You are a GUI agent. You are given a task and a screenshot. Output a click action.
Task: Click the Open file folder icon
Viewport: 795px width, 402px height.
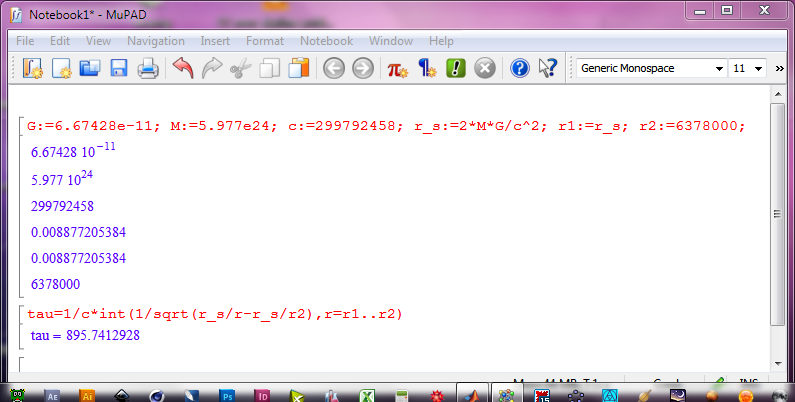pyautogui.click(x=90, y=69)
